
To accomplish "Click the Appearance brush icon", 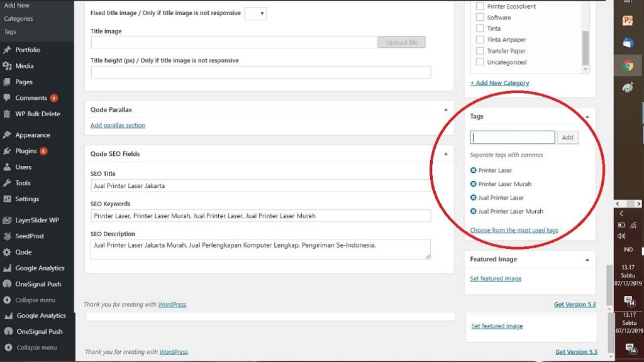I will click(x=7, y=135).
